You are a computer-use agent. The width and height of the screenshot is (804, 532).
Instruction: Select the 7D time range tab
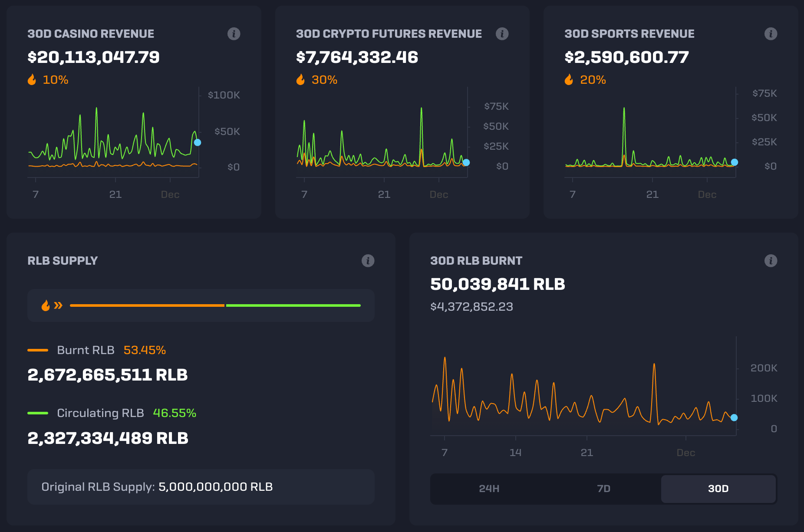click(x=603, y=489)
